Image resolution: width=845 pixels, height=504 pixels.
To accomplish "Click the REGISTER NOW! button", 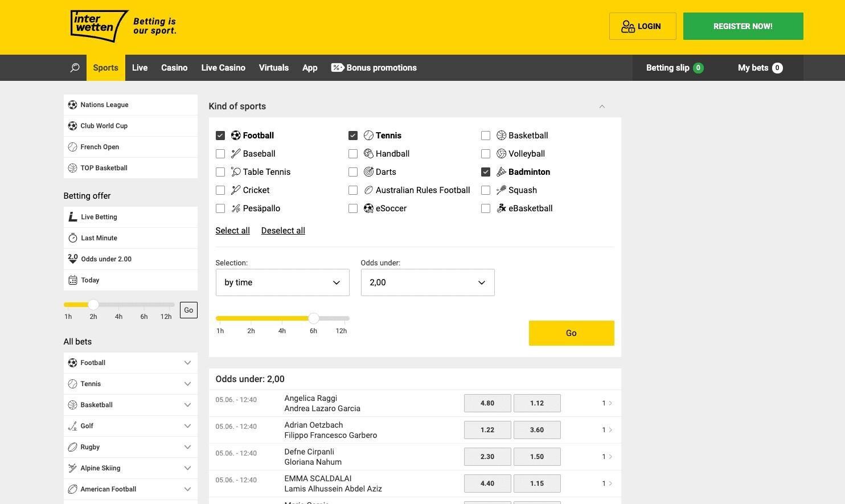I will (743, 26).
